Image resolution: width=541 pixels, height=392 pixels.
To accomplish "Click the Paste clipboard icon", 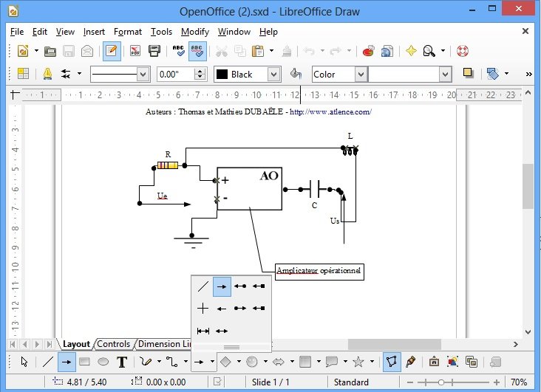I will 257,51.
